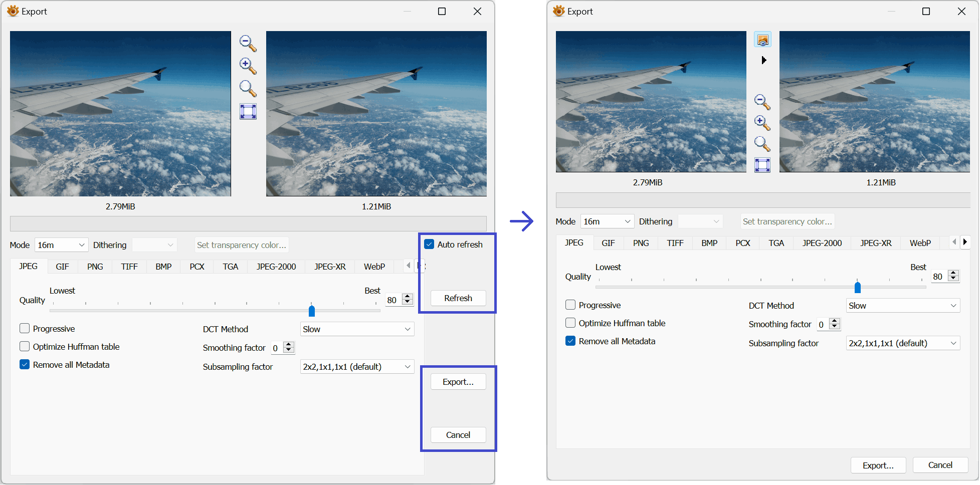Screen dimensions: 980x485
Task: Enable Progressive checkbox in the left dialog
Action: 25,329
